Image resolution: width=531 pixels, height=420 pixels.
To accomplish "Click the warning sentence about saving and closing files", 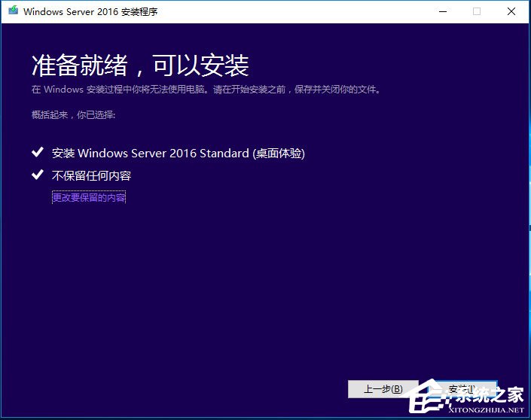I will [x=206, y=90].
